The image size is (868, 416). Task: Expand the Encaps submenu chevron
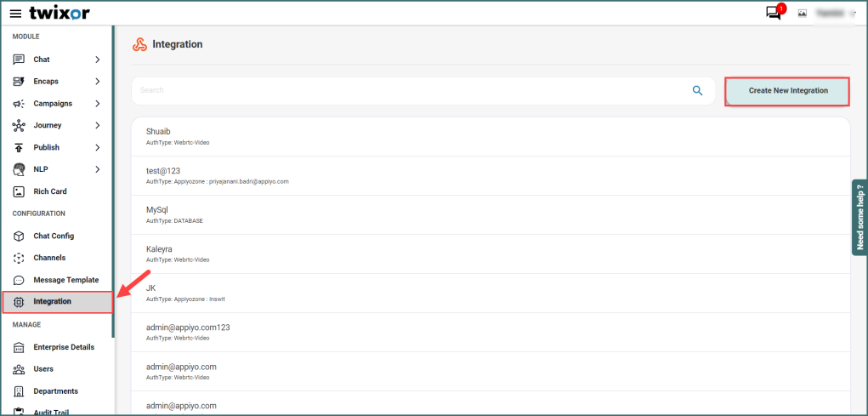click(98, 82)
